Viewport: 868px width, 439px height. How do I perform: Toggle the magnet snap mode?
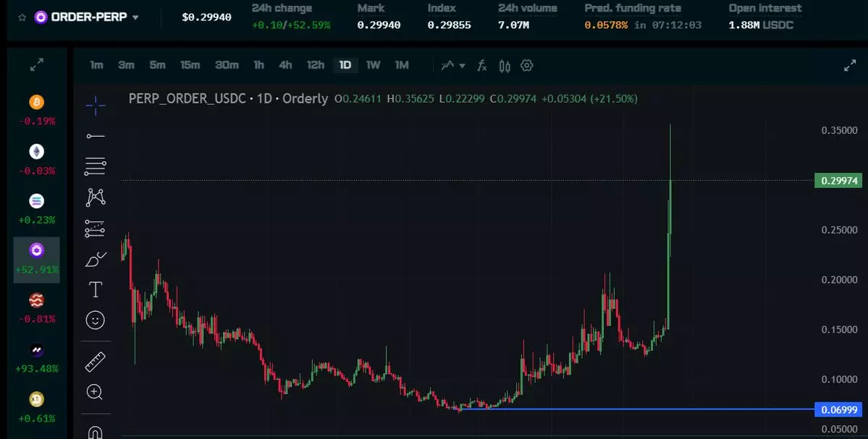coord(95,432)
